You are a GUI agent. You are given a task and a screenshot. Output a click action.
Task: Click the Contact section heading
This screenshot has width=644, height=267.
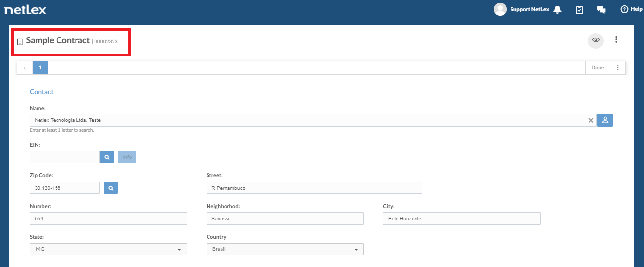point(41,92)
